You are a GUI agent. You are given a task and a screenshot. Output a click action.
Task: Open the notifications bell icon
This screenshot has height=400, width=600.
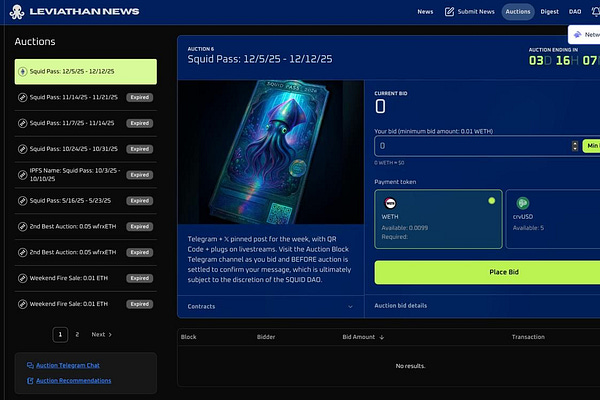pyautogui.click(x=595, y=12)
